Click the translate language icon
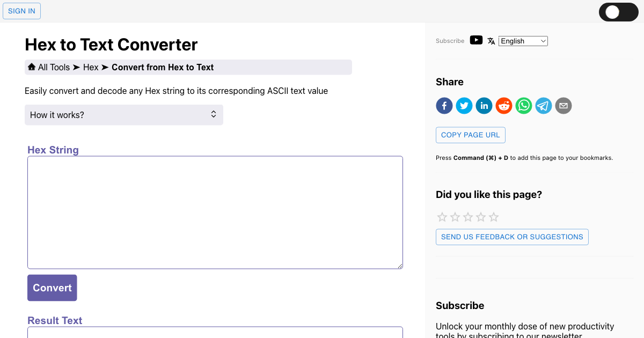The image size is (644, 338). point(491,40)
